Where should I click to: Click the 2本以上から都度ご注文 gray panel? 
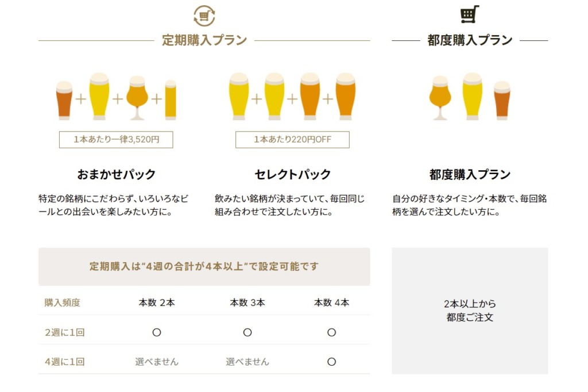click(x=470, y=311)
